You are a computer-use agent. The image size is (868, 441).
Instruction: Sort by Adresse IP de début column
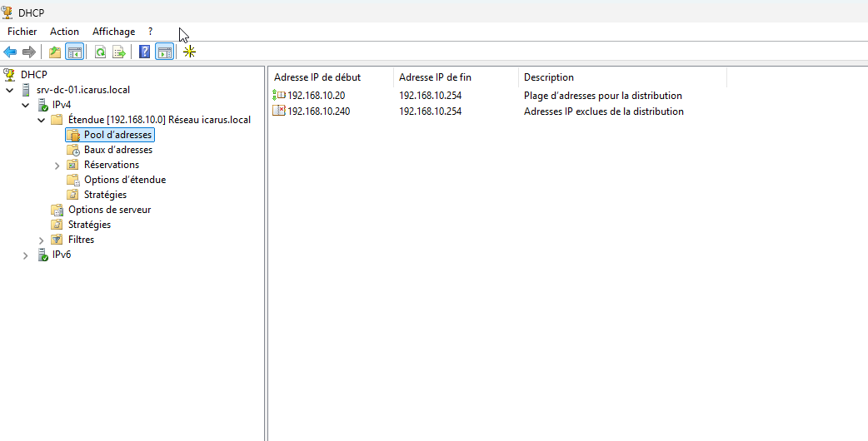click(331, 77)
